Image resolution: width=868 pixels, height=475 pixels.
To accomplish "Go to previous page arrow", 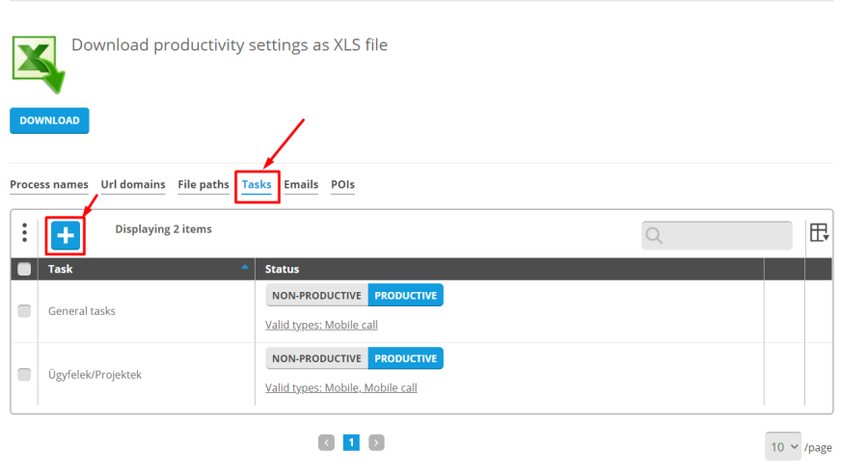I will (326, 442).
